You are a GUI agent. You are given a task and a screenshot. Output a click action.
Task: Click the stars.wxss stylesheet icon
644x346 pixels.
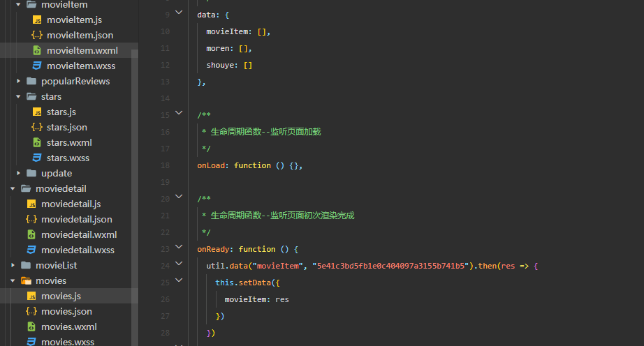click(37, 158)
